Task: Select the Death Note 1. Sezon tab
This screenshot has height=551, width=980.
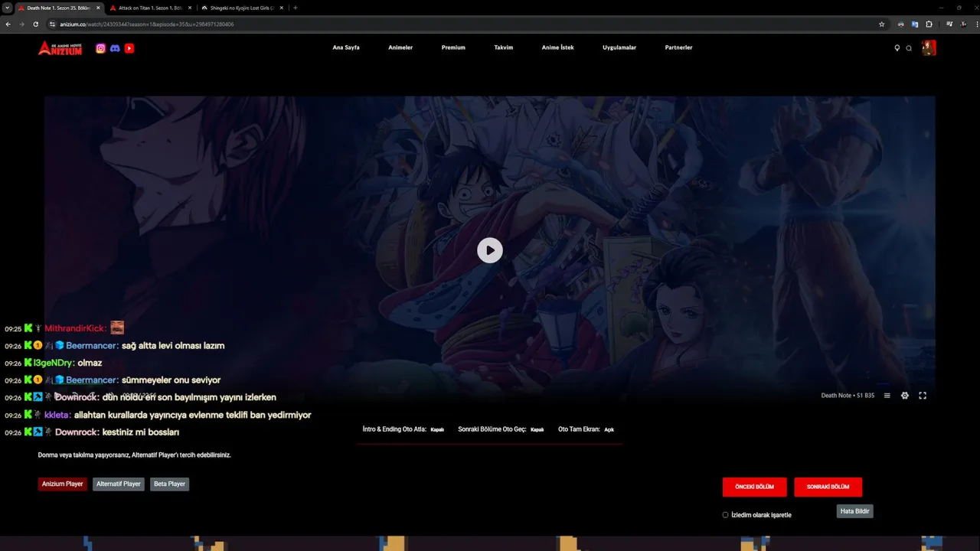Action: (x=58, y=8)
